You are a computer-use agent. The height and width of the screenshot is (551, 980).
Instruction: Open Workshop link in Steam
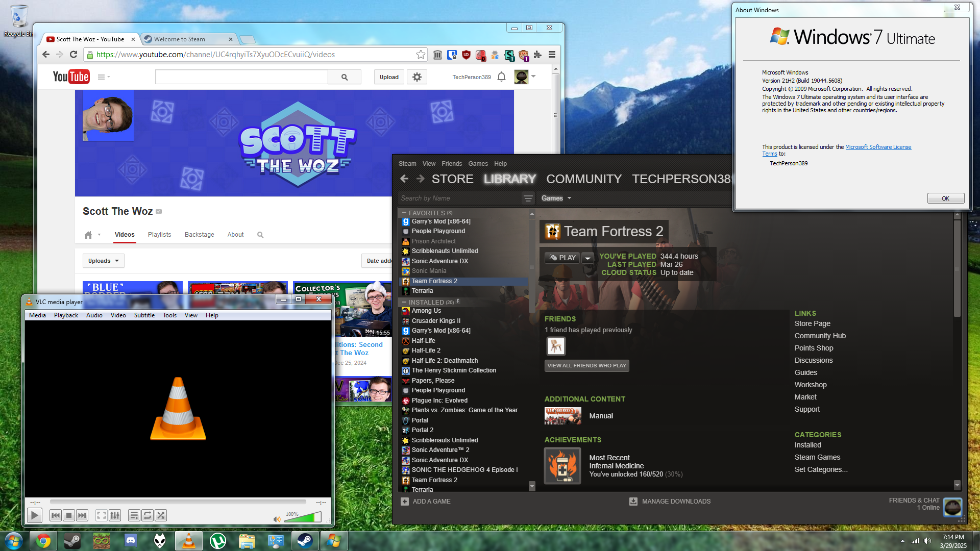point(810,385)
